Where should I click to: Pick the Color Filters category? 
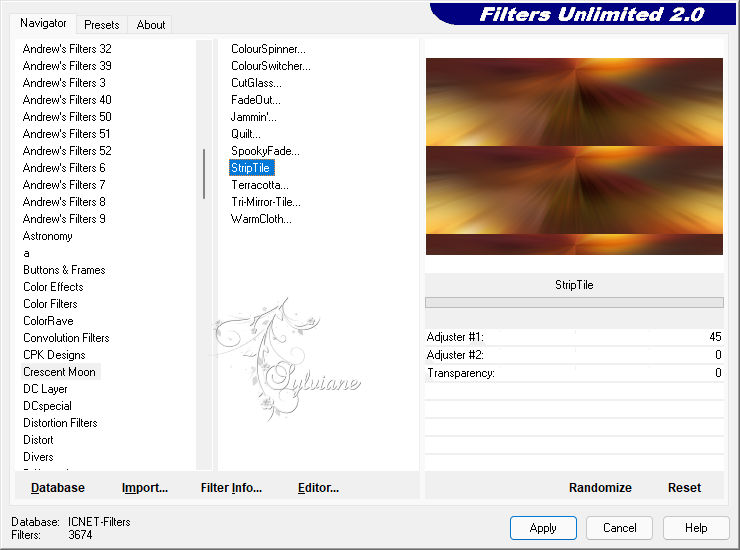tap(50, 304)
